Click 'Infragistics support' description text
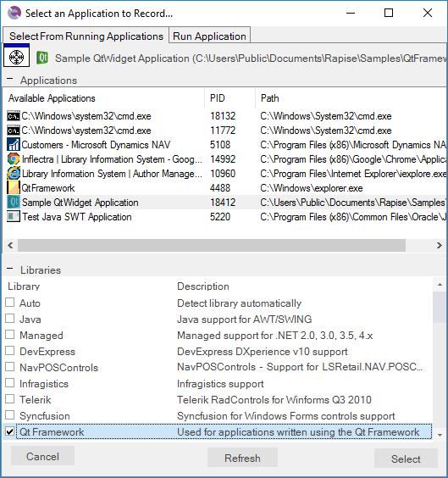The height and width of the screenshot is (478, 448). [x=220, y=384]
